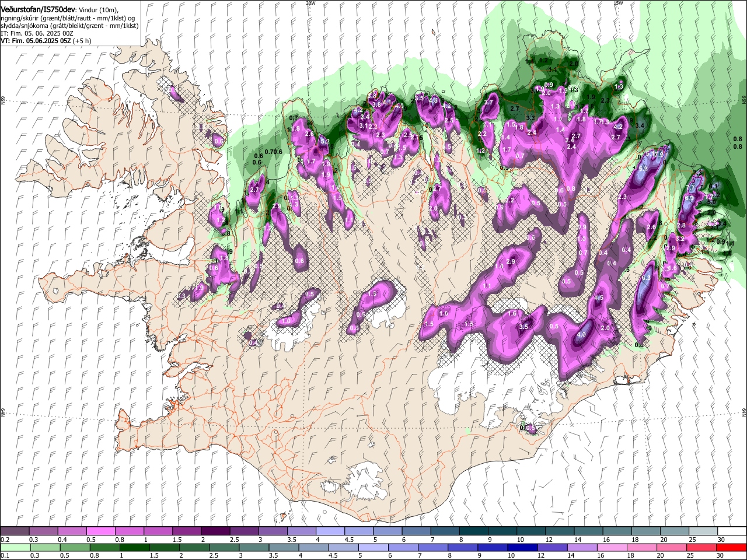Select the bottom-row swatch starting at 2.5
This screenshot has height=560, width=747.
coord(224,547)
